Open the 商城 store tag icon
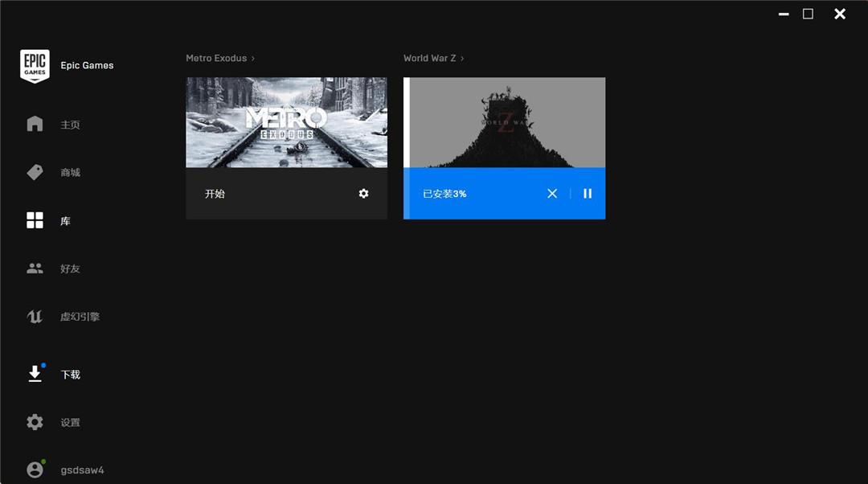The height and width of the screenshot is (484, 868). [x=35, y=172]
